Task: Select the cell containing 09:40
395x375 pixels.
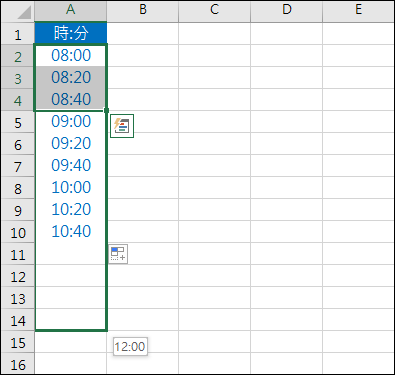Action: (x=71, y=165)
